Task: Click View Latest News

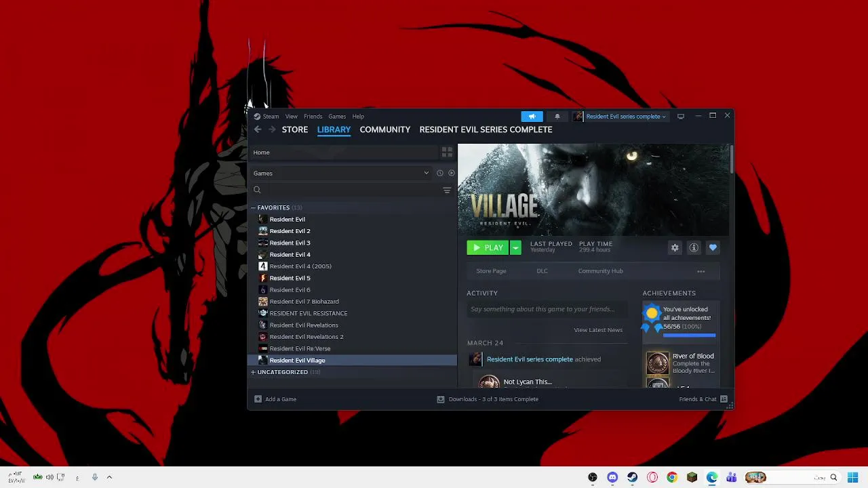Action: coord(598,330)
